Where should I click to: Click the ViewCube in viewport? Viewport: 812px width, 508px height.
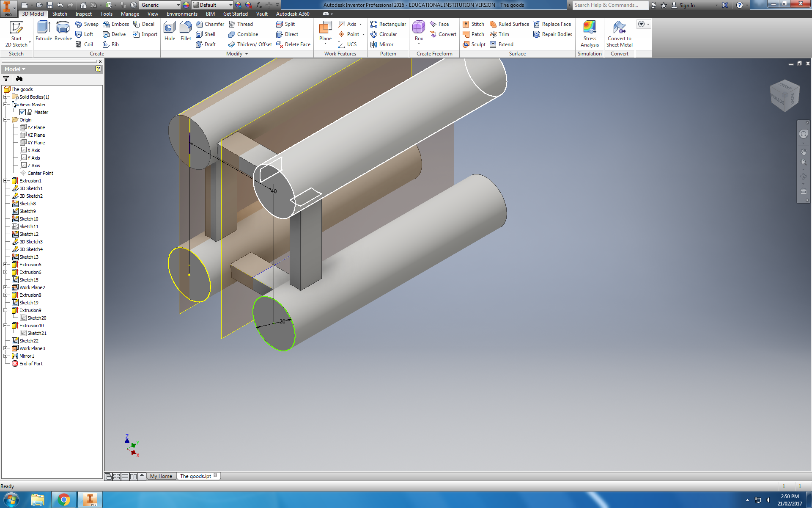tap(785, 96)
